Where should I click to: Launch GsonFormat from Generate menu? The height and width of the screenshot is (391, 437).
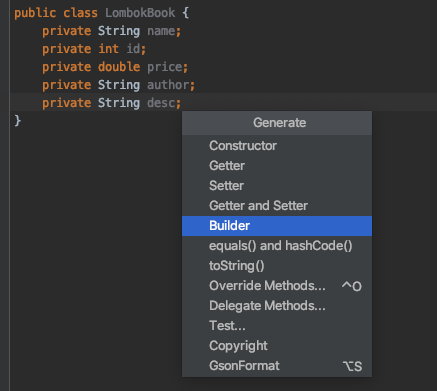point(277,366)
